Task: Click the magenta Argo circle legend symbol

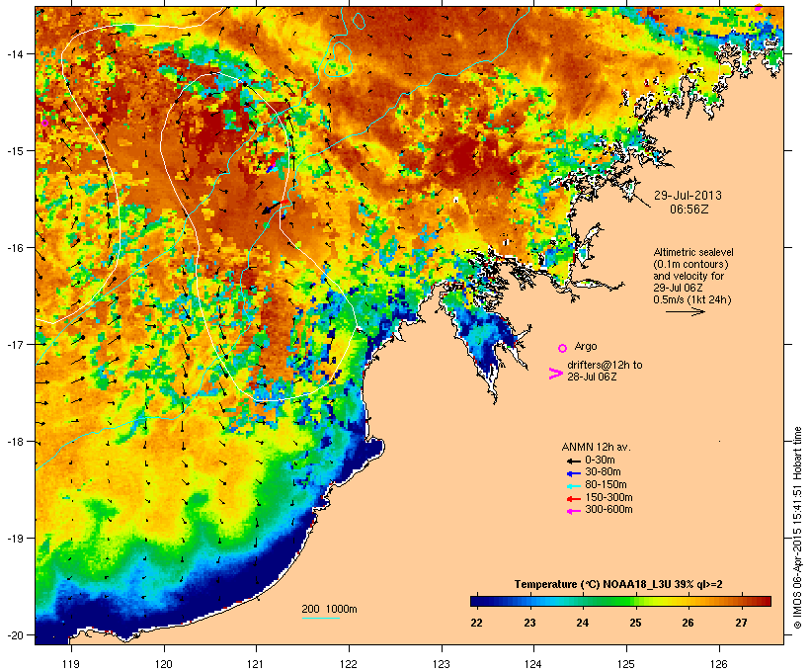Action: coord(563,348)
